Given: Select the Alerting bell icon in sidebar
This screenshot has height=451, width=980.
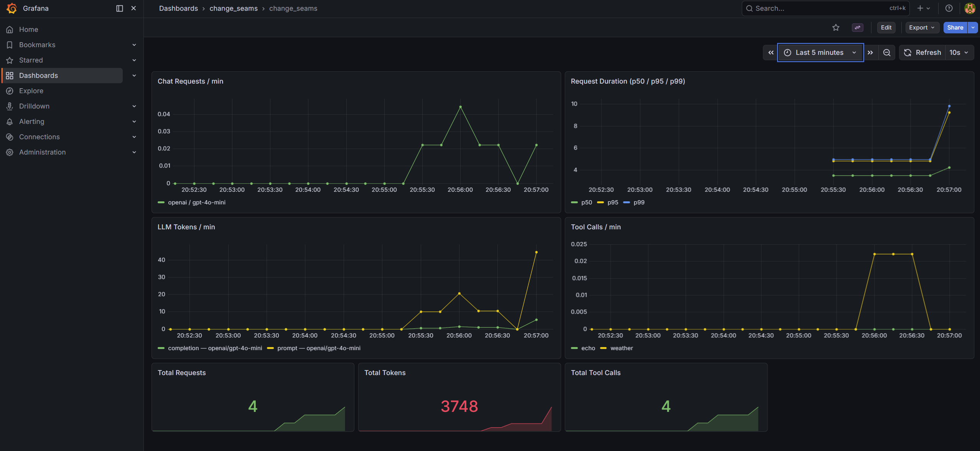Looking at the screenshot, I should pos(10,122).
